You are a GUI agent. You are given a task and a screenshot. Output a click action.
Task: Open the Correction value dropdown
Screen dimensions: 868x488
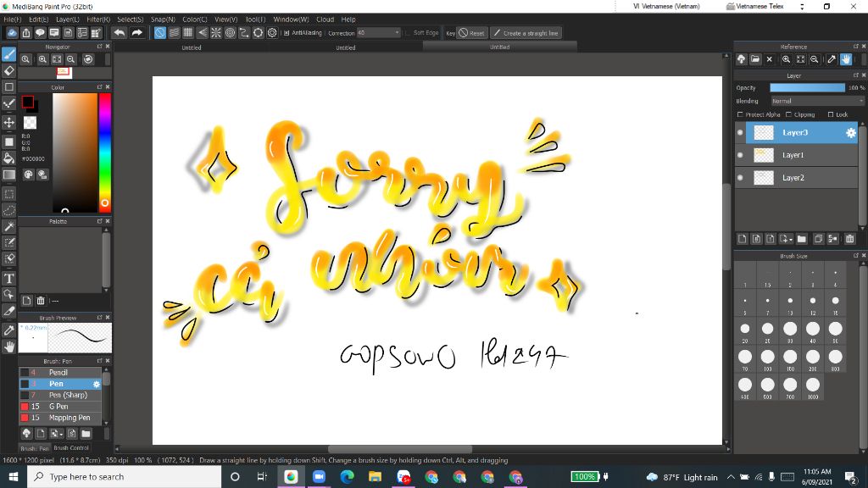point(397,33)
